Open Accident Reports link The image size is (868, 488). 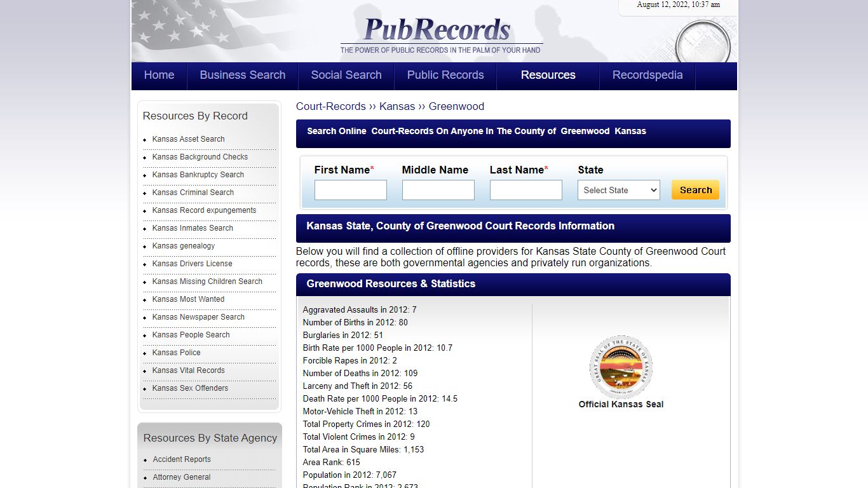[182, 459]
